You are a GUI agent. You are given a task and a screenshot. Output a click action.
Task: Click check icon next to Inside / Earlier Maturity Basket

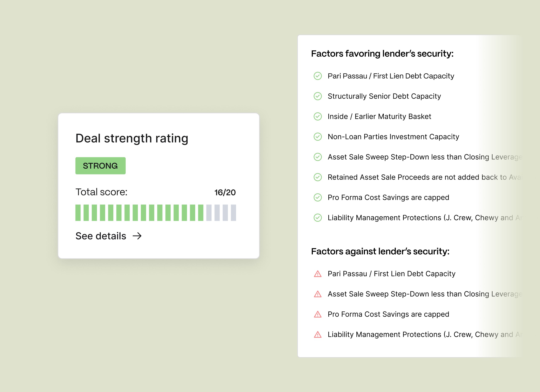318,116
